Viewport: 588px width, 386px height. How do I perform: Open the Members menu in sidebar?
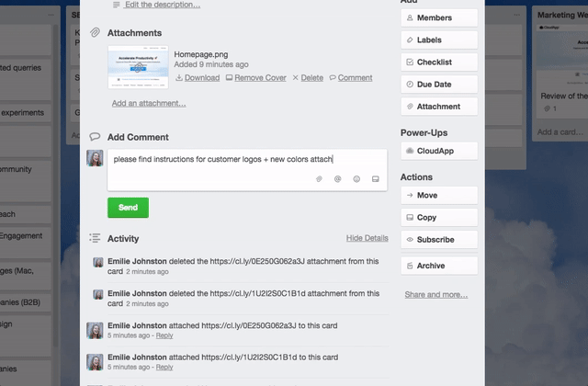coord(438,18)
